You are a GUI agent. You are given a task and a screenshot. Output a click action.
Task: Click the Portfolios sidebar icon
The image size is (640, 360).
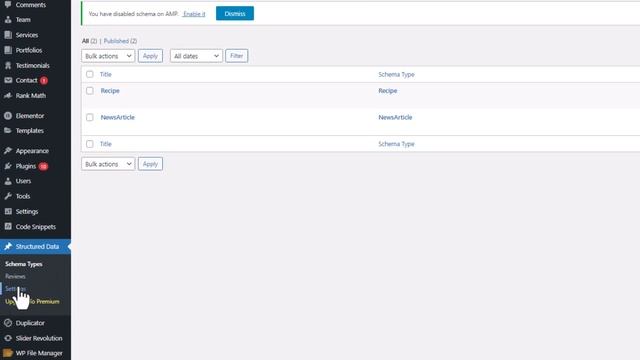(8, 50)
